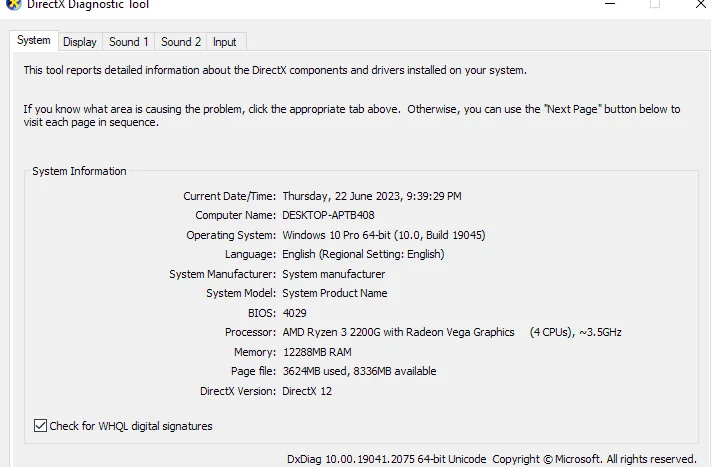Select the System manufacturer value text
The image size is (711, 467).
coord(334,274)
